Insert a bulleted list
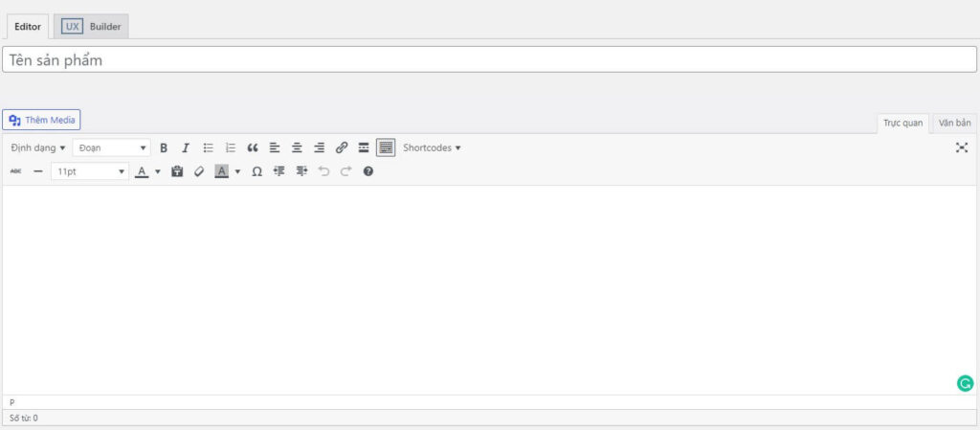The width and height of the screenshot is (980, 430). point(208,148)
